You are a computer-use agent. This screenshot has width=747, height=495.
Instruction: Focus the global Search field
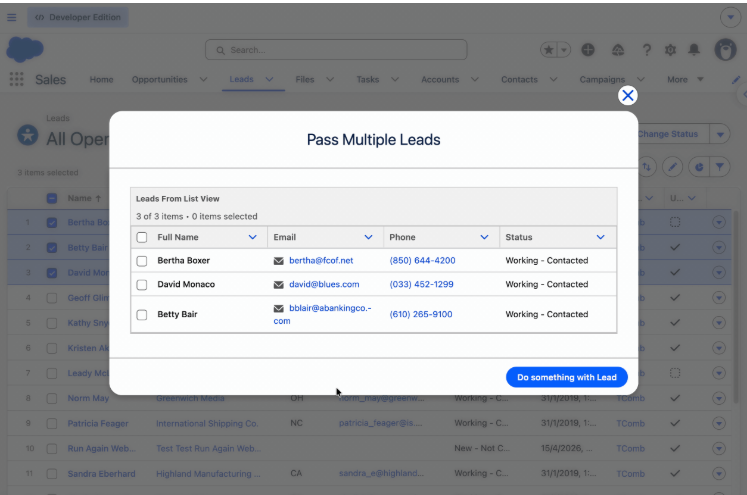(x=336, y=50)
